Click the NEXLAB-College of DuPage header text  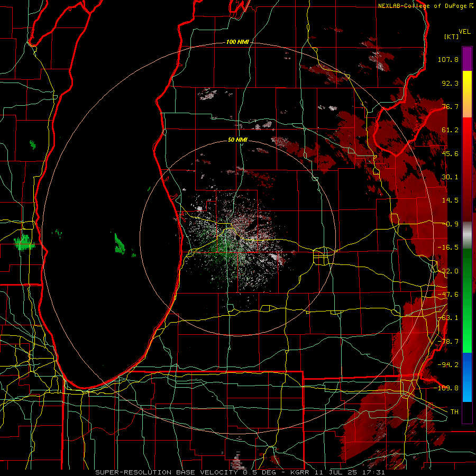click(425, 6)
